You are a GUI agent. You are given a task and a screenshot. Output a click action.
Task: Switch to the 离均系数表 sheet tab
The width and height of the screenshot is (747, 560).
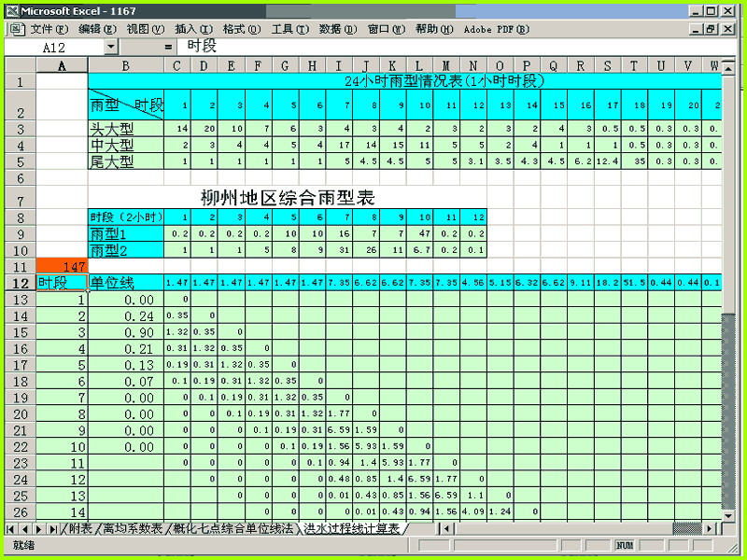pos(133,528)
